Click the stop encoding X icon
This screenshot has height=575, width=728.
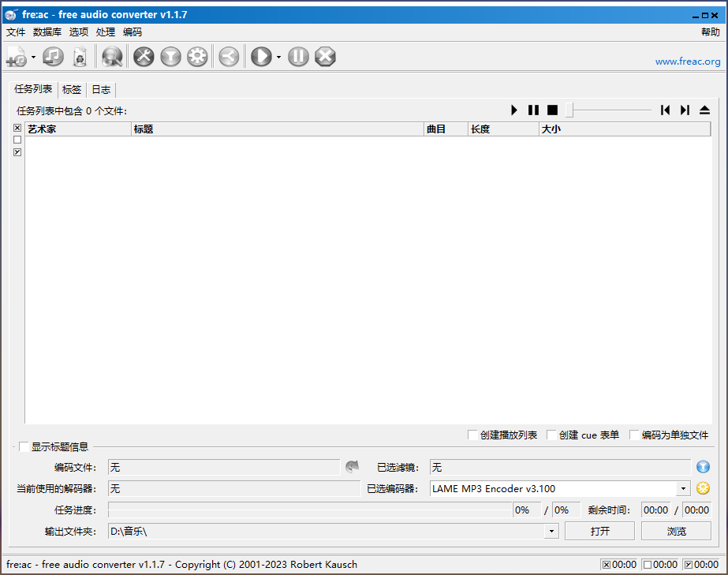(325, 57)
